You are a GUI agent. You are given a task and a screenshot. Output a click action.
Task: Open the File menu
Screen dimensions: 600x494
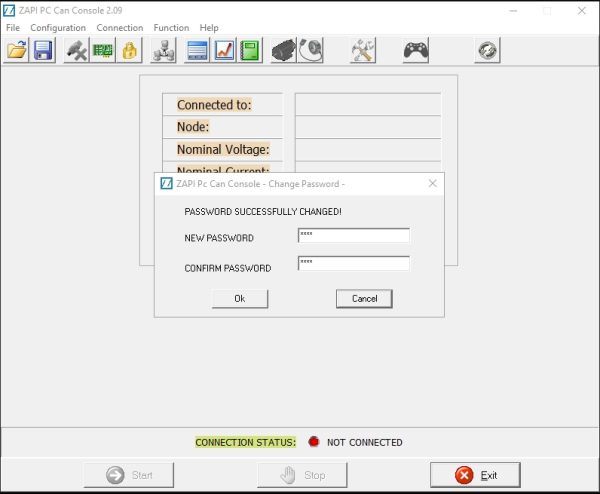pyautogui.click(x=13, y=28)
